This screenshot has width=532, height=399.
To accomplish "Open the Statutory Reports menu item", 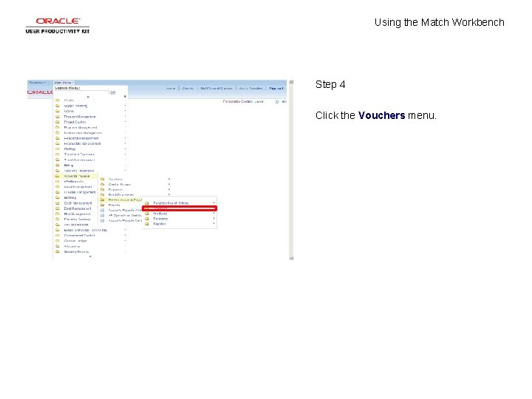I will pos(76,252).
